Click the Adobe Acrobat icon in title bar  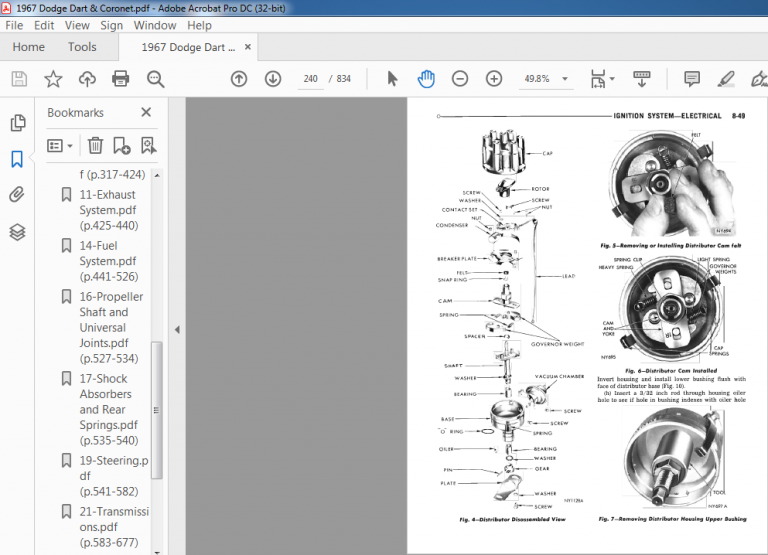tap(6, 8)
